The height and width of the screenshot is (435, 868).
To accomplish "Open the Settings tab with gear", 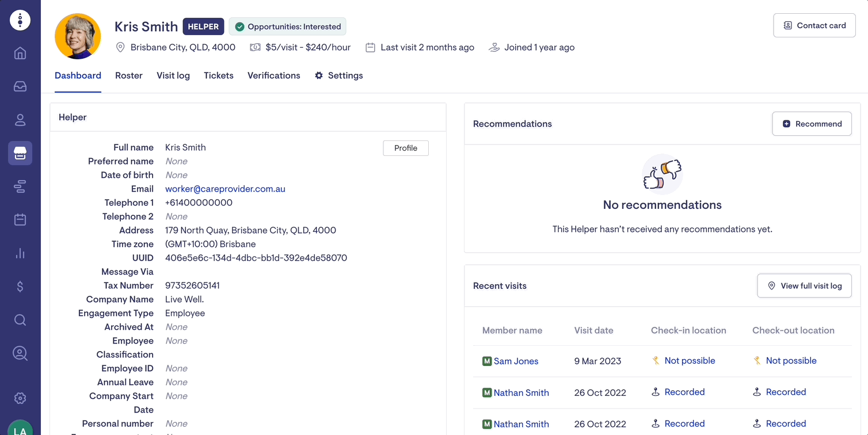I will click(339, 75).
